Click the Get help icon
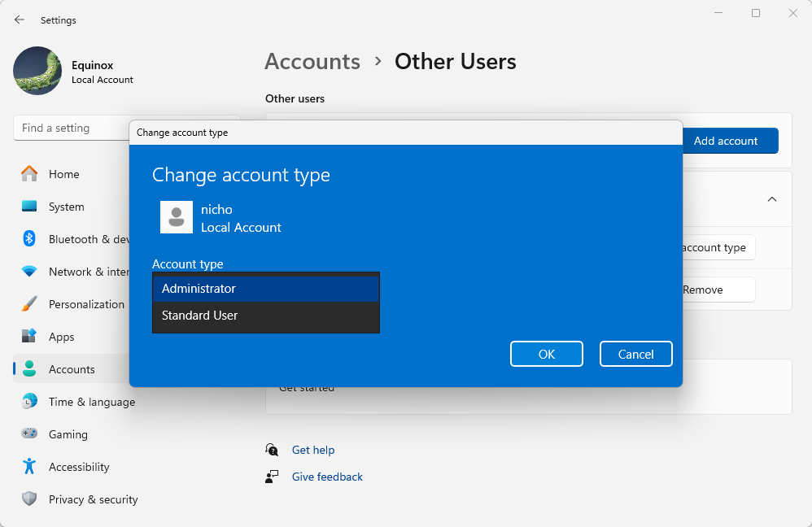 pyautogui.click(x=272, y=450)
